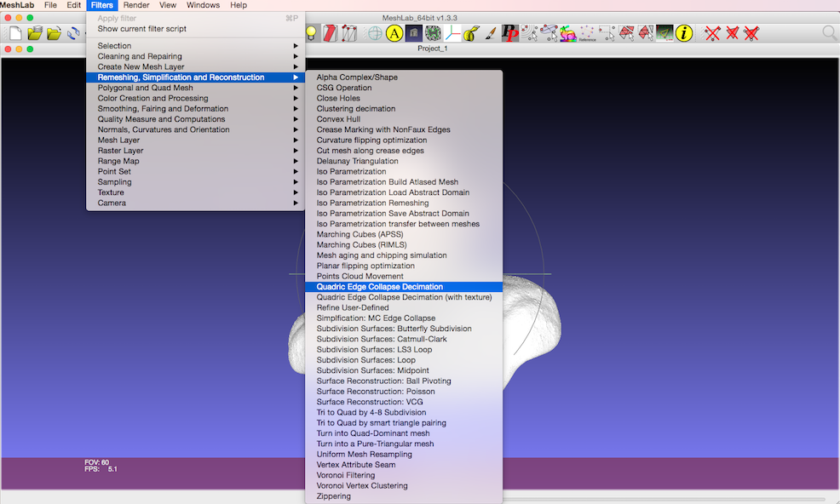Viewport: 840px width, 504px height.
Task: Expand Normals, Curvatures and Orientation submenu
Action: 196,129
